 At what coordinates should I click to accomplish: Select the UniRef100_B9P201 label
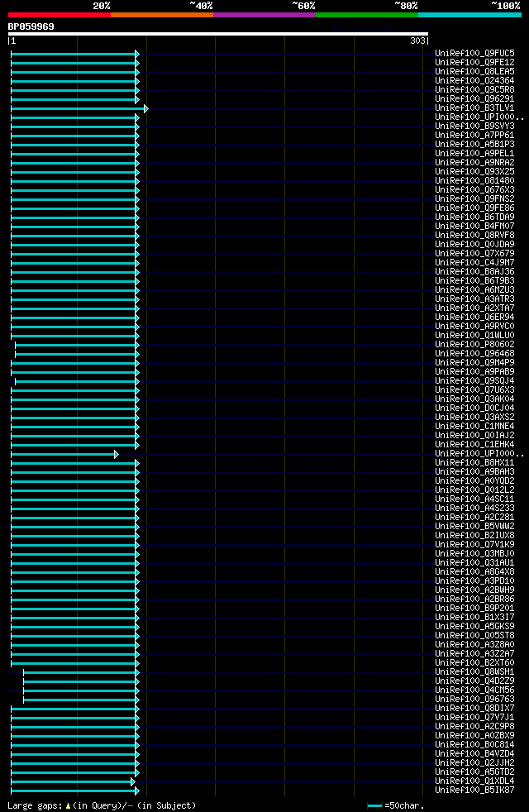point(474,609)
